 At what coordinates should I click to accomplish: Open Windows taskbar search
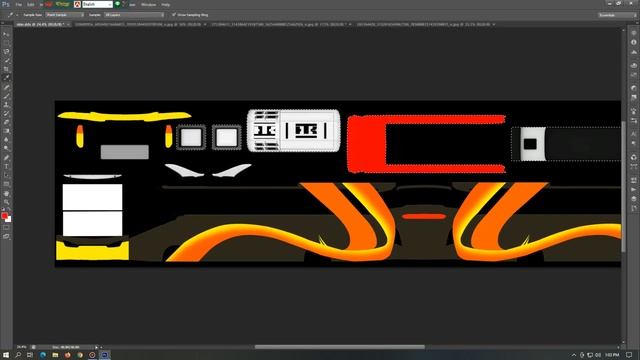coord(18,355)
